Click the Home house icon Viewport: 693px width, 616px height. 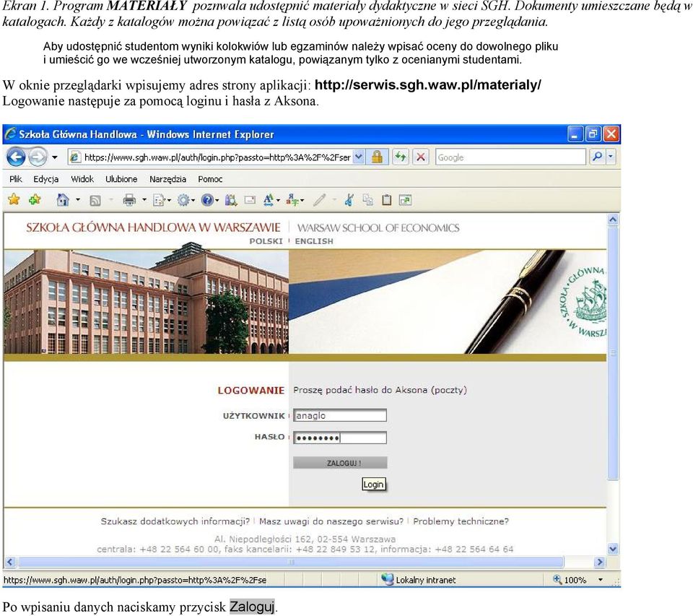pos(63,200)
